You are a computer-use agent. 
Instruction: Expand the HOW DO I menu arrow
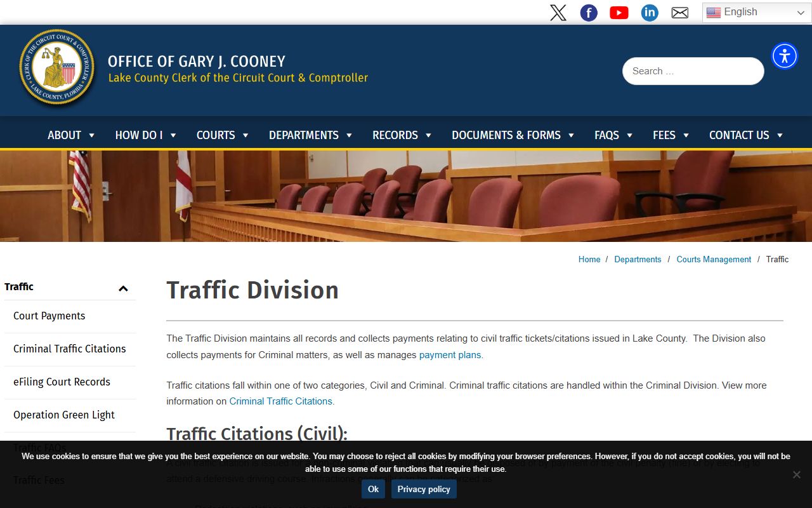pos(173,135)
